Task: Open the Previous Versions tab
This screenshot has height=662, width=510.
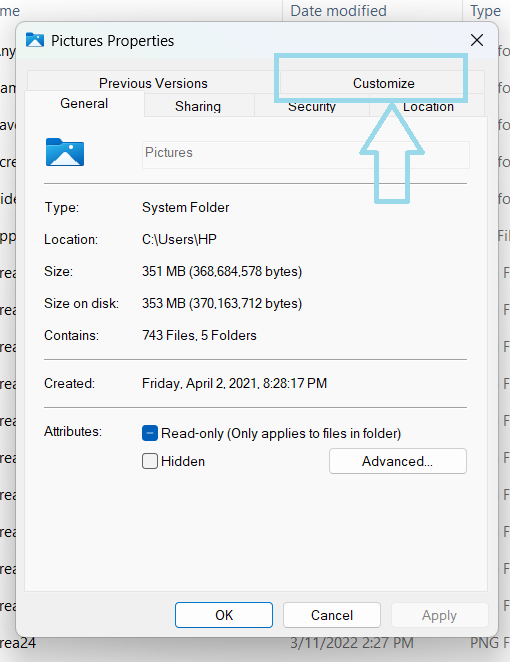Action: click(153, 83)
